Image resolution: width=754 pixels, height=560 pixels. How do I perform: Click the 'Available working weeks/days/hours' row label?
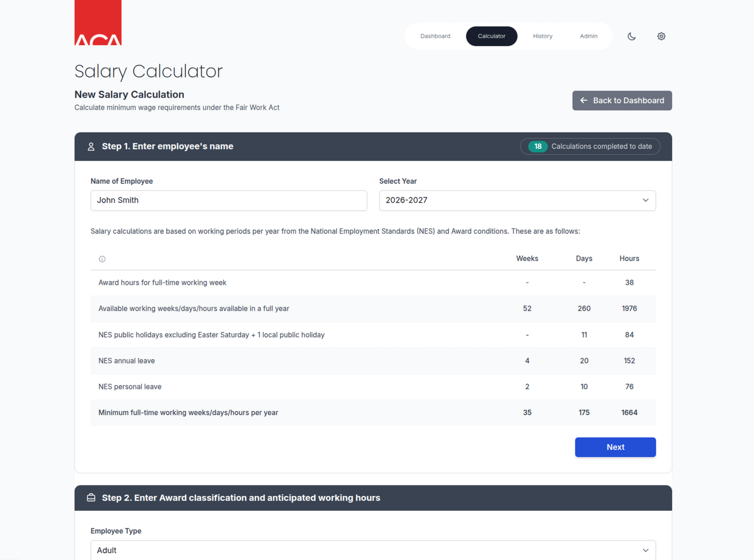point(194,309)
